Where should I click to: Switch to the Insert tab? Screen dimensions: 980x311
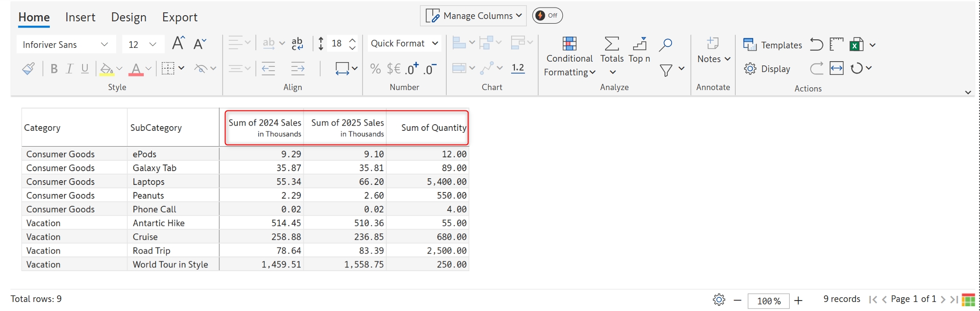click(80, 17)
